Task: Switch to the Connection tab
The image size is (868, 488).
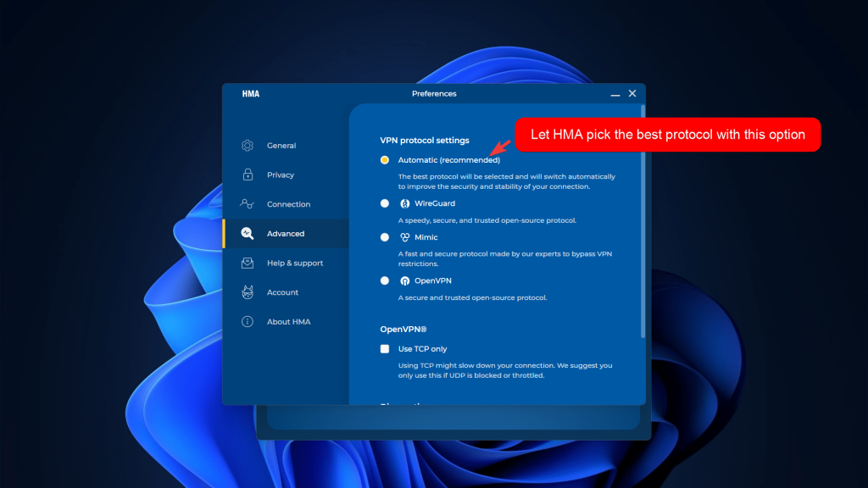Action: tap(286, 204)
